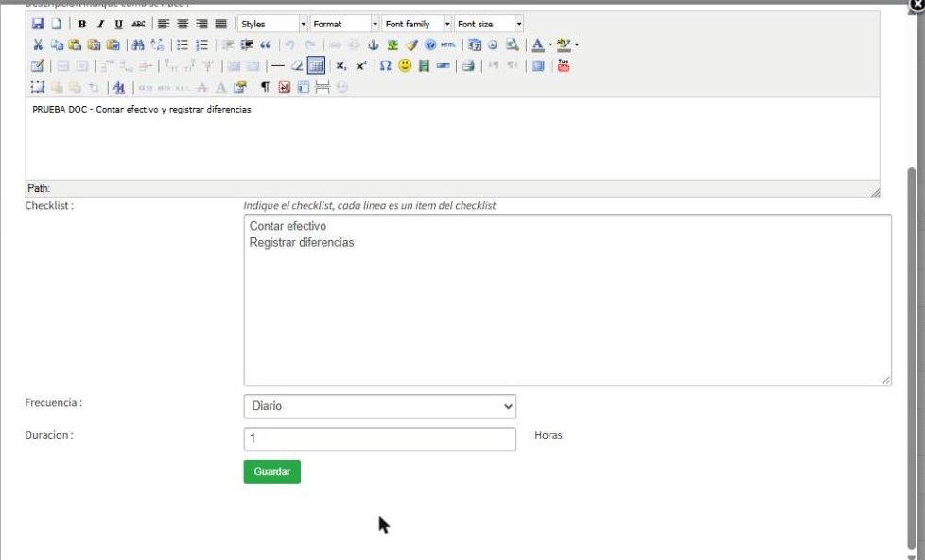Viewport: 925px width, 560px height.
Task: Insert a YouTube video
Action: 564,65
